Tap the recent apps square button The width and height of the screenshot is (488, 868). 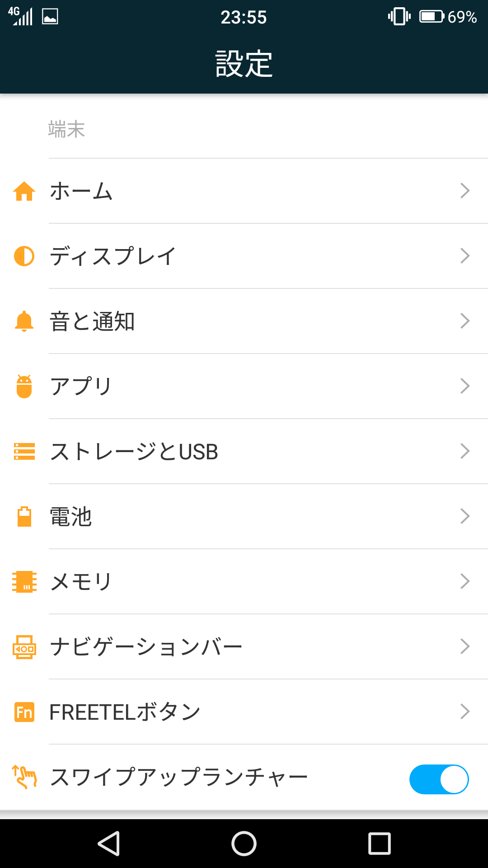tap(380, 844)
